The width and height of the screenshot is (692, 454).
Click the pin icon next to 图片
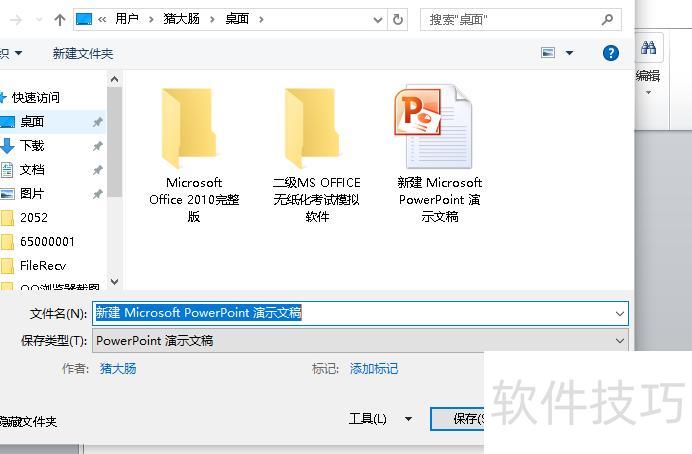[98, 194]
